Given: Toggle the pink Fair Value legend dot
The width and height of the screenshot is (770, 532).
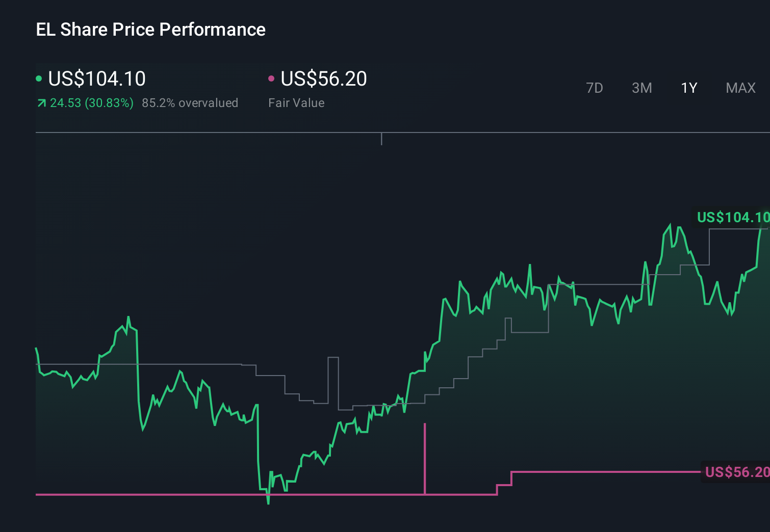Looking at the screenshot, I should coord(272,78).
